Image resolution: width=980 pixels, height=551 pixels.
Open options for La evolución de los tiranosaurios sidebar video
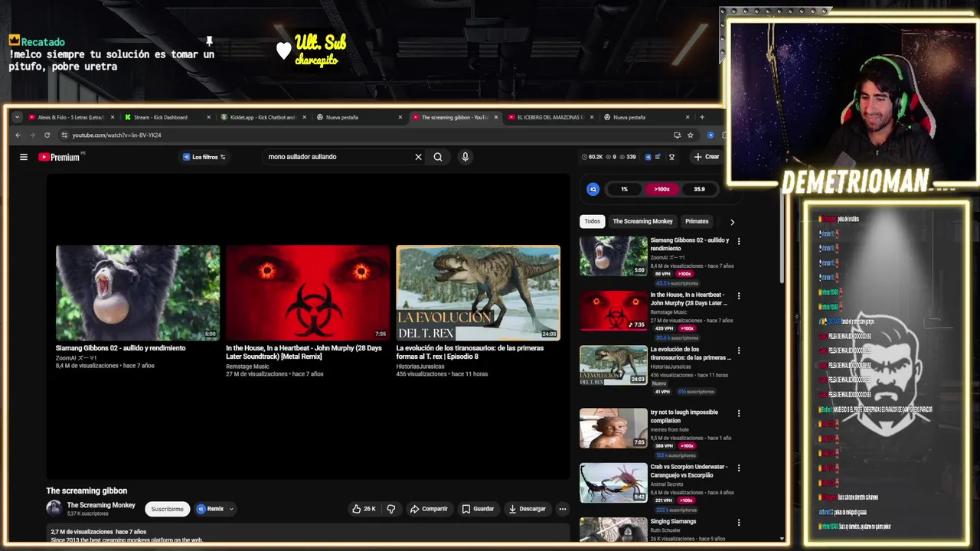click(739, 350)
